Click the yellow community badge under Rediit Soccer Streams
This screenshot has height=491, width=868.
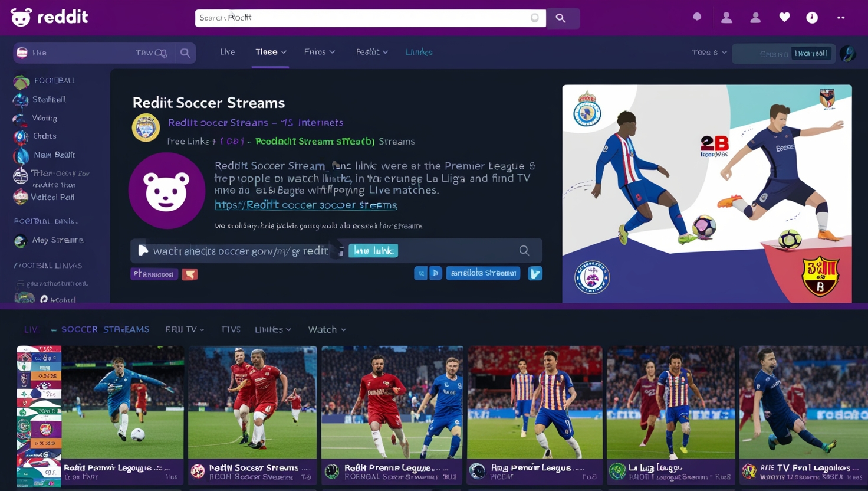point(146,127)
